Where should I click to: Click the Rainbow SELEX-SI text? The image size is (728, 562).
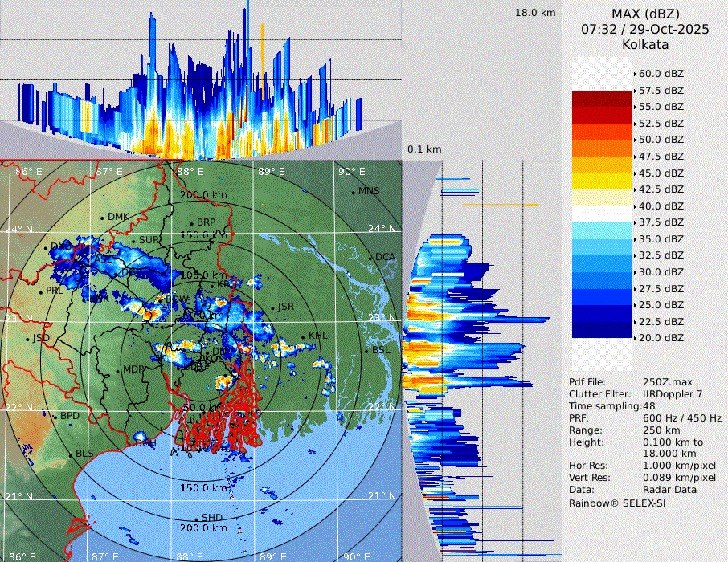coord(617,503)
